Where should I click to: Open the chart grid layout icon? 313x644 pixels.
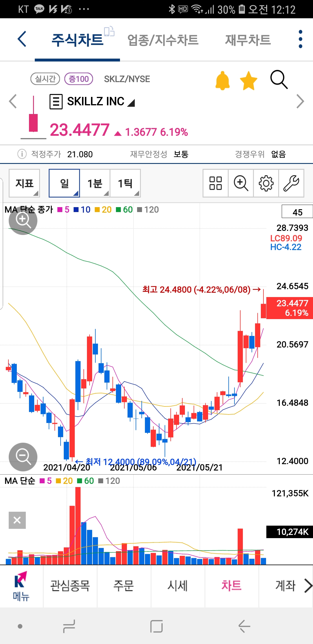[216, 183]
